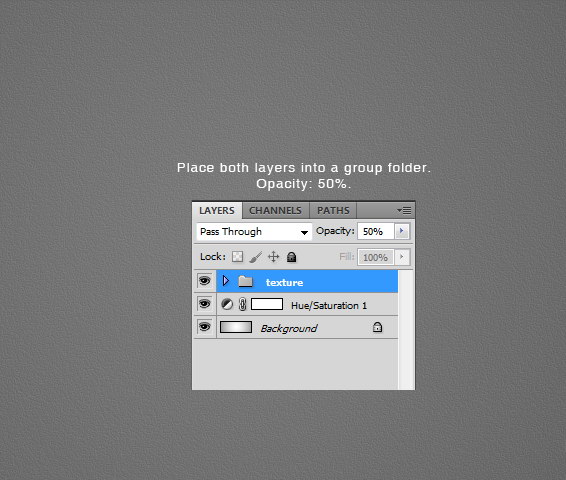The image size is (566, 480).
Task: Click the Fill slider arrow button
Action: pyautogui.click(x=402, y=257)
